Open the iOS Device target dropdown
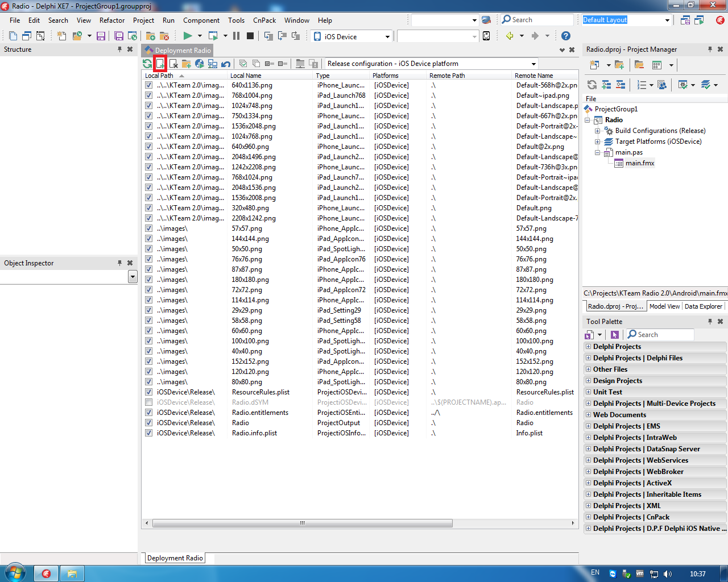The height and width of the screenshot is (582, 728). click(387, 36)
